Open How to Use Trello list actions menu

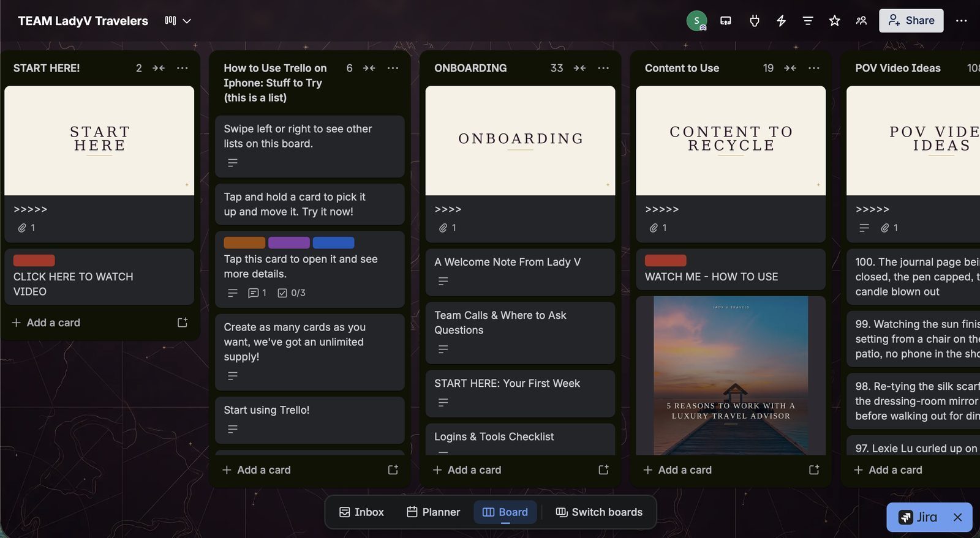point(393,68)
